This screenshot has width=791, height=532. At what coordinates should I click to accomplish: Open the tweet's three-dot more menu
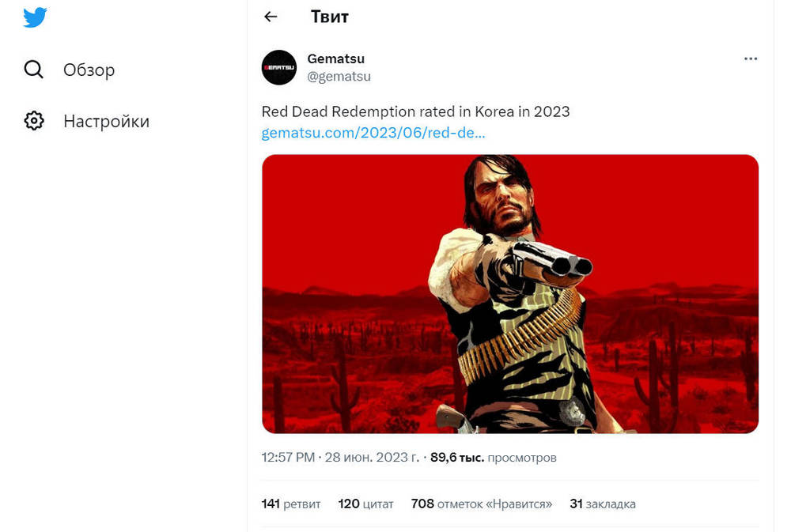pyautogui.click(x=751, y=58)
